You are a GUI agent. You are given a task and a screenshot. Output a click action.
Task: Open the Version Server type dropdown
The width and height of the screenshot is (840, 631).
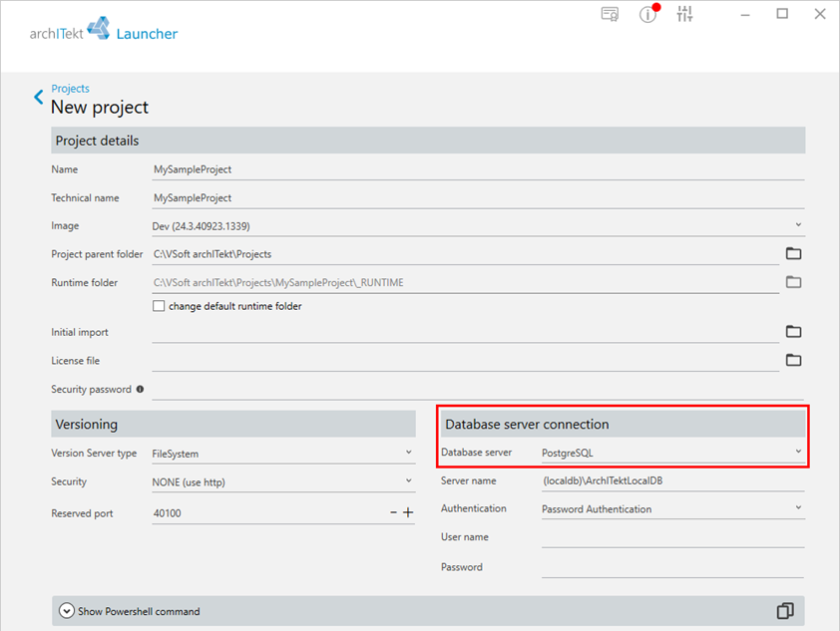pyautogui.click(x=283, y=454)
